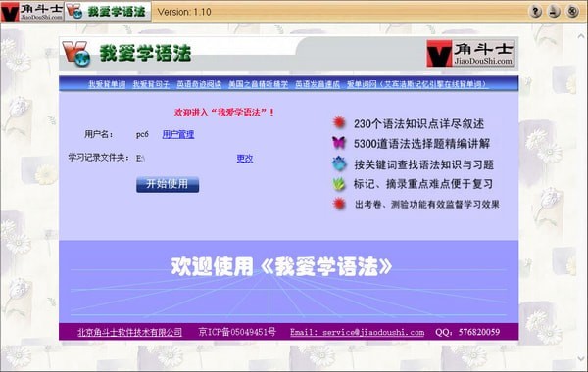Click the Email service@jiaodoushi.com link
The width and height of the screenshot is (588, 372).
coord(357,332)
